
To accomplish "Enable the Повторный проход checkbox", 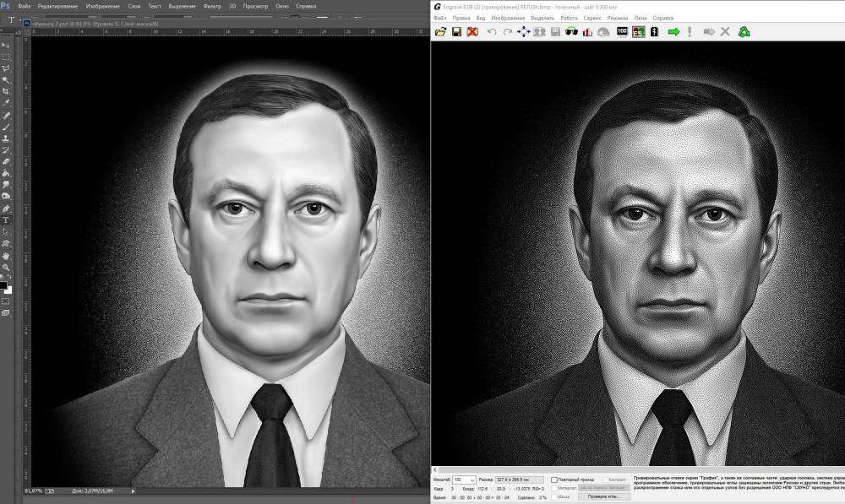I will tap(555, 480).
